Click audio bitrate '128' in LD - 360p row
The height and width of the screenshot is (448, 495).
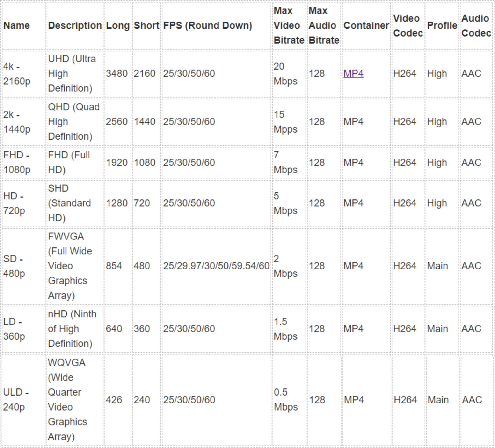click(317, 329)
